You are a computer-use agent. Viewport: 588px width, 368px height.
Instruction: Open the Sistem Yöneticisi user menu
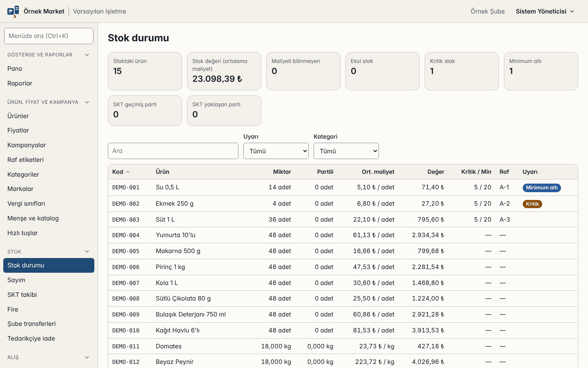[545, 11]
